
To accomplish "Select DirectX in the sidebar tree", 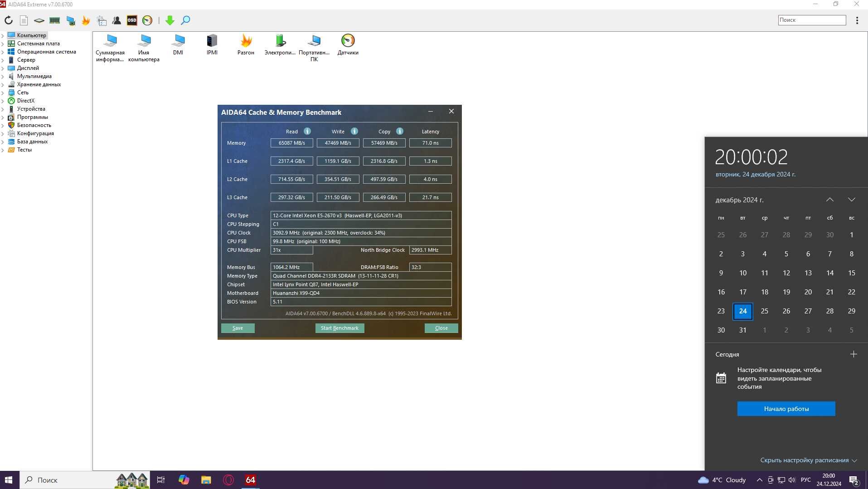I will coord(25,101).
